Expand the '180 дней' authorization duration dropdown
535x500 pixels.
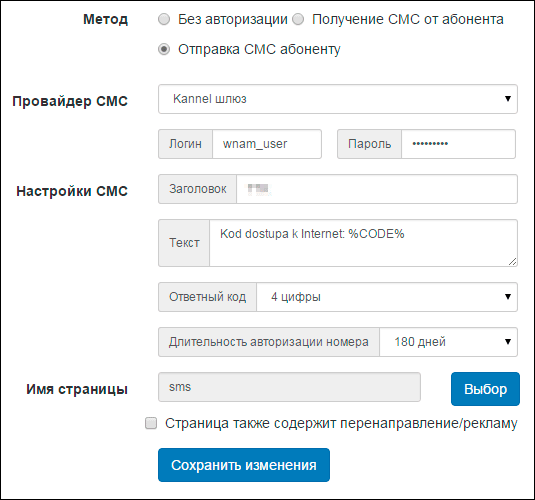coord(448,342)
